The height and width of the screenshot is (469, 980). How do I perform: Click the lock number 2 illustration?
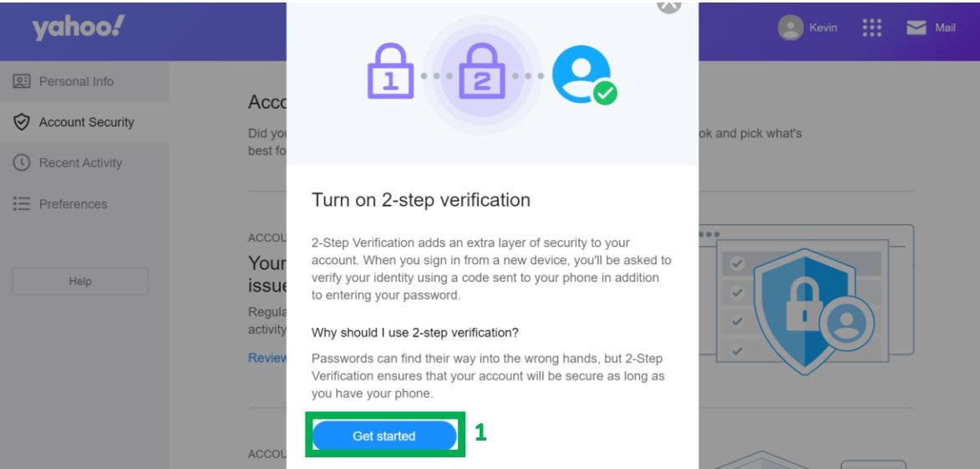click(482, 71)
